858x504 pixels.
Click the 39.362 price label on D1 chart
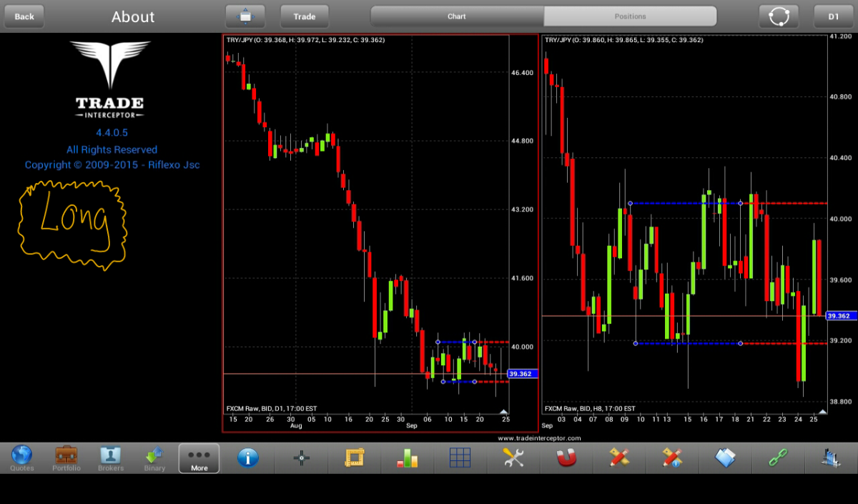pos(522,374)
